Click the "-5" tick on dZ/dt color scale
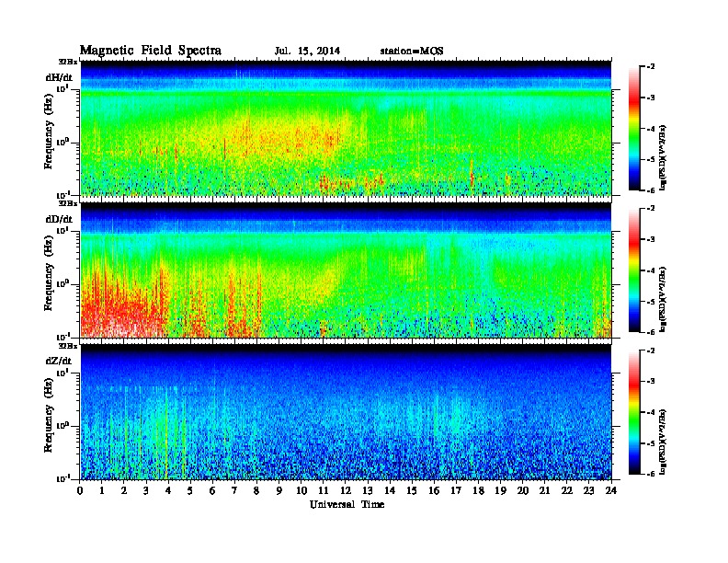Image resolution: width=728 pixels, height=563 pixels. click(x=651, y=443)
